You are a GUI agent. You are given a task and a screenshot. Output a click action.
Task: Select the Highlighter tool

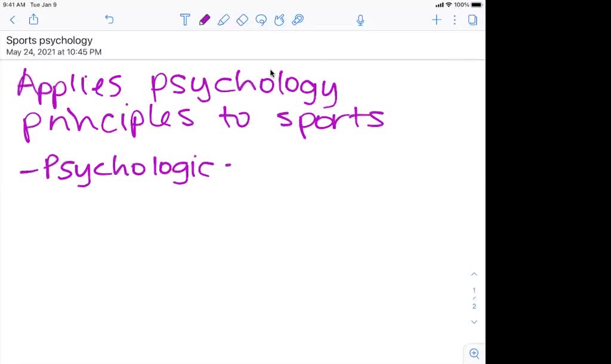coord(224,20)
